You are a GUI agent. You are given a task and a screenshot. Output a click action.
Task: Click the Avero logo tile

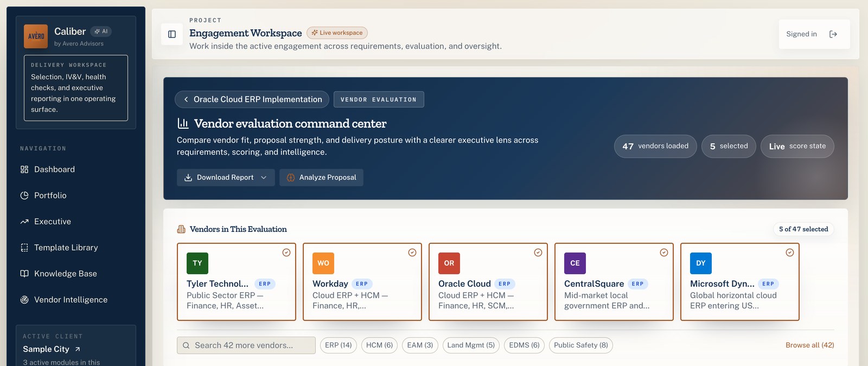click(36, 36)
